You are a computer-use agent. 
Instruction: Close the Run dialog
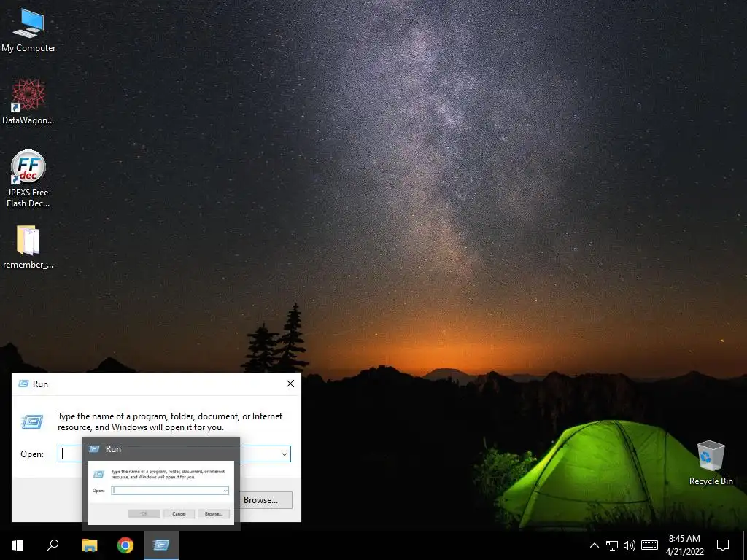[290, 384]
